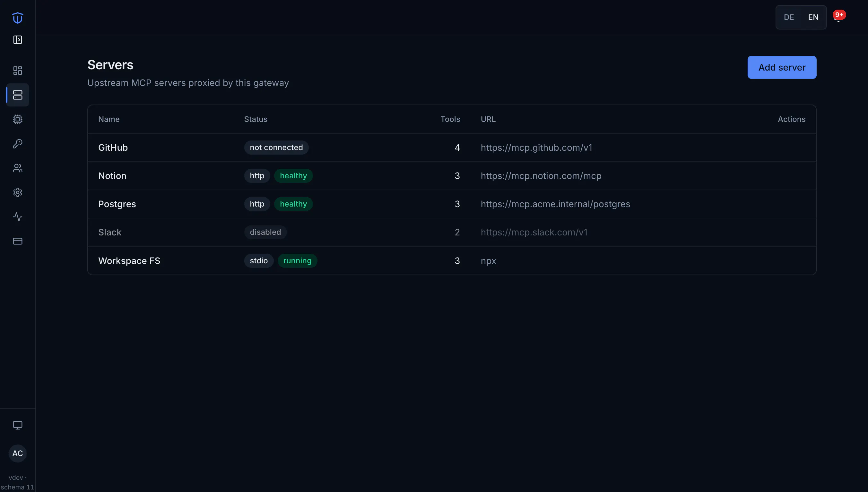Click the tools count 3 for Workspace FS
Image resolution: width=868 pixels, height=492 pixels.
click(x=457, y=260)
